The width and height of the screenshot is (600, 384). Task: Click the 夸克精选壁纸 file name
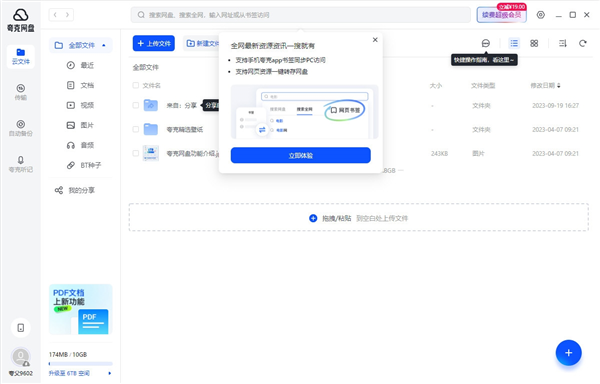pos(185,130)
